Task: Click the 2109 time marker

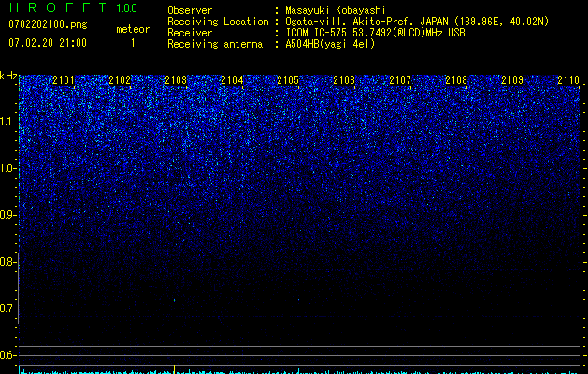Action: click(x=512, y=80)
